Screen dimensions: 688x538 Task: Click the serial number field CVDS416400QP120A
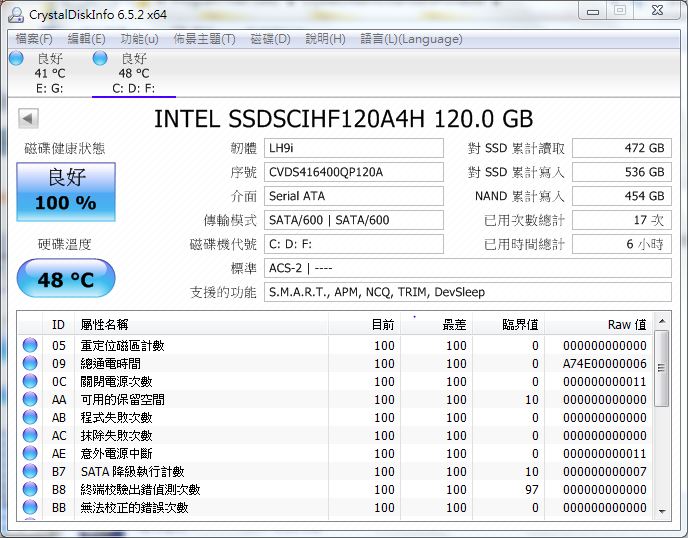354,172
